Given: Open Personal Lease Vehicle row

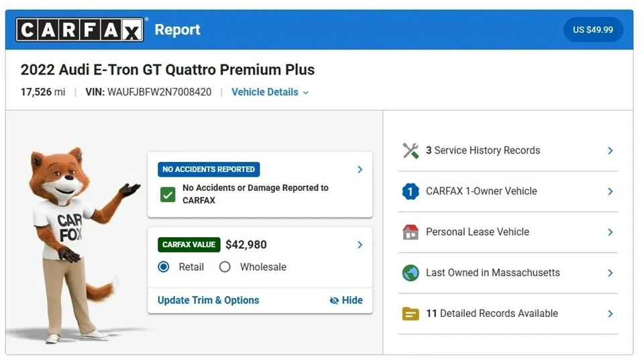Looking at the screenshot, I should 508,232.
